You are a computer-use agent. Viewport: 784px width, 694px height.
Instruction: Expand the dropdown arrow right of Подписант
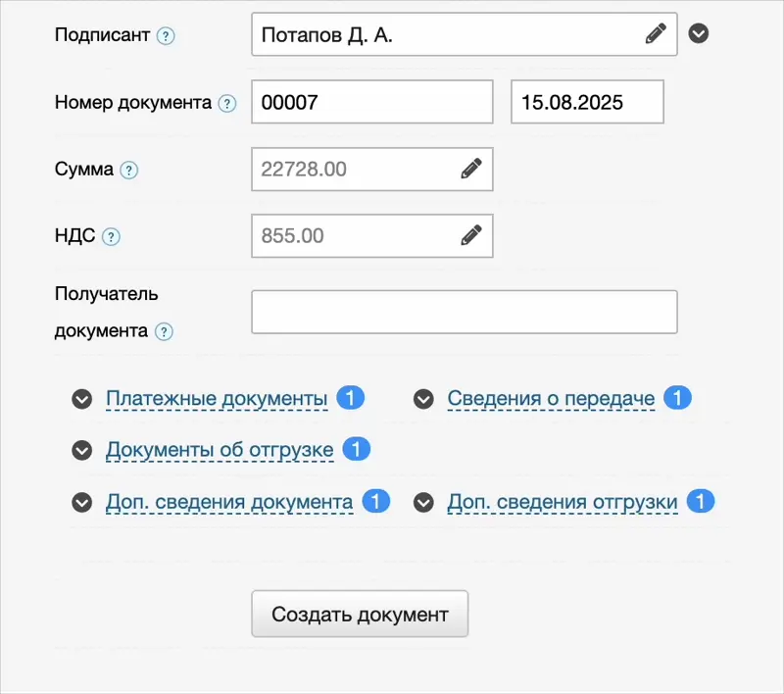click(699, 34)
